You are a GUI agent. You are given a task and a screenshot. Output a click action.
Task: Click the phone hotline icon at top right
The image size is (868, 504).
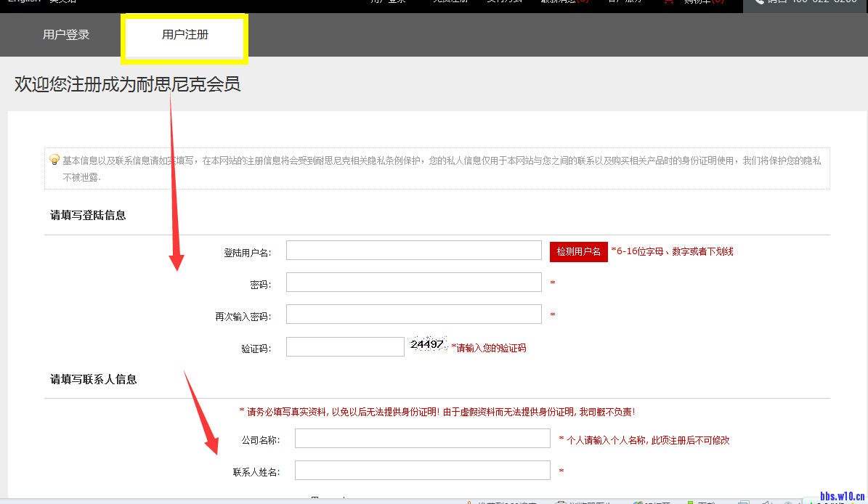pos(759,2)
